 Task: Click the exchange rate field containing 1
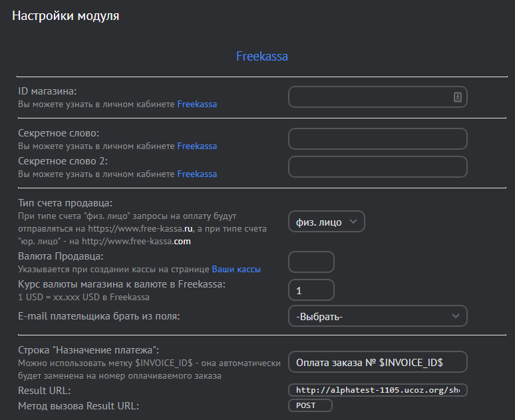[311, 291]
